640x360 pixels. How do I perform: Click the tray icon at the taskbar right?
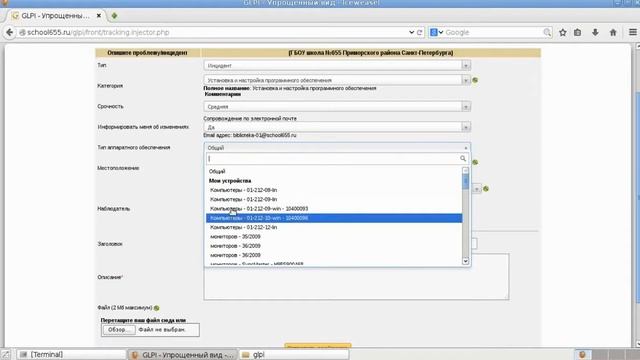[x=582, y=355]
